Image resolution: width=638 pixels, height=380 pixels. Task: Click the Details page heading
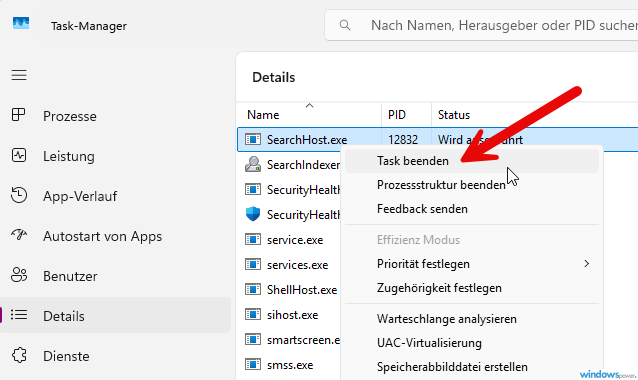coord(273,77)
